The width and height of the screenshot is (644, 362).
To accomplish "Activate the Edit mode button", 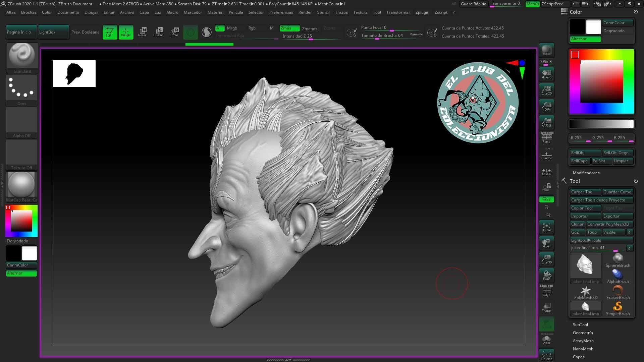I will tap(110, 32).
